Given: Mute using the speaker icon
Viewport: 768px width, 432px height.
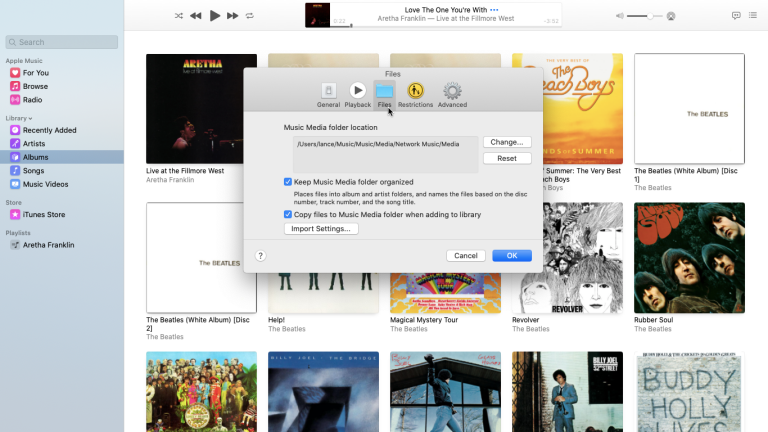Looking at the screenshot, I should pyautogui.click(x=620, y=16).
